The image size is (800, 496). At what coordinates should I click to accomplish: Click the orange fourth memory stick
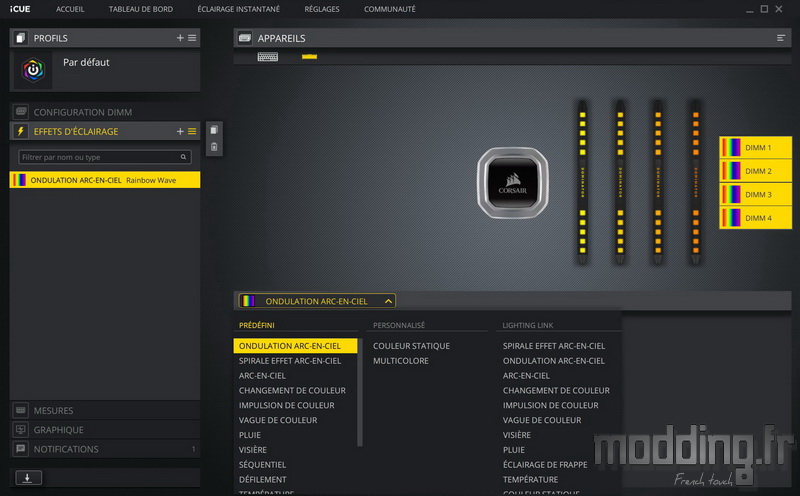[x=695, y=182]
